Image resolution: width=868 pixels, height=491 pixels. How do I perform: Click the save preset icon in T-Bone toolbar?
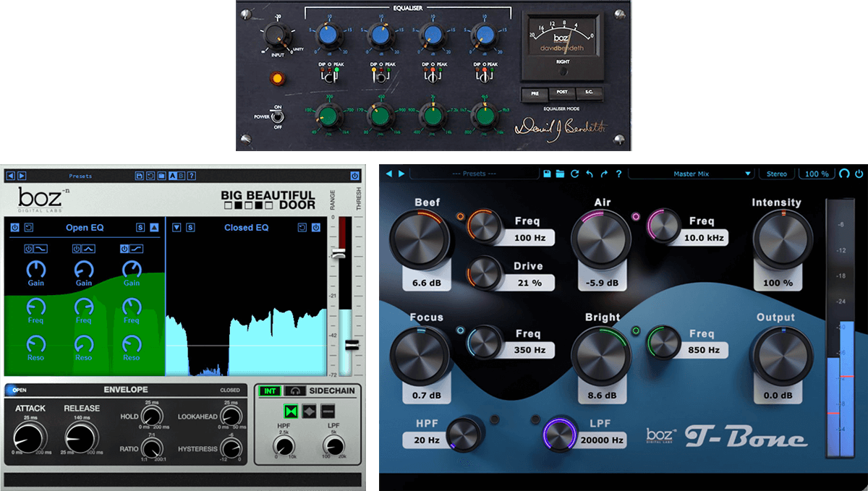pyautogui.click(x=547, y=174)
